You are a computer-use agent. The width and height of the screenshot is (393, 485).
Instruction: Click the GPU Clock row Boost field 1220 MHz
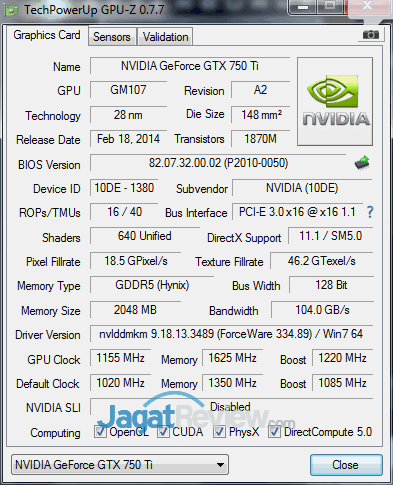click(342, 358)
